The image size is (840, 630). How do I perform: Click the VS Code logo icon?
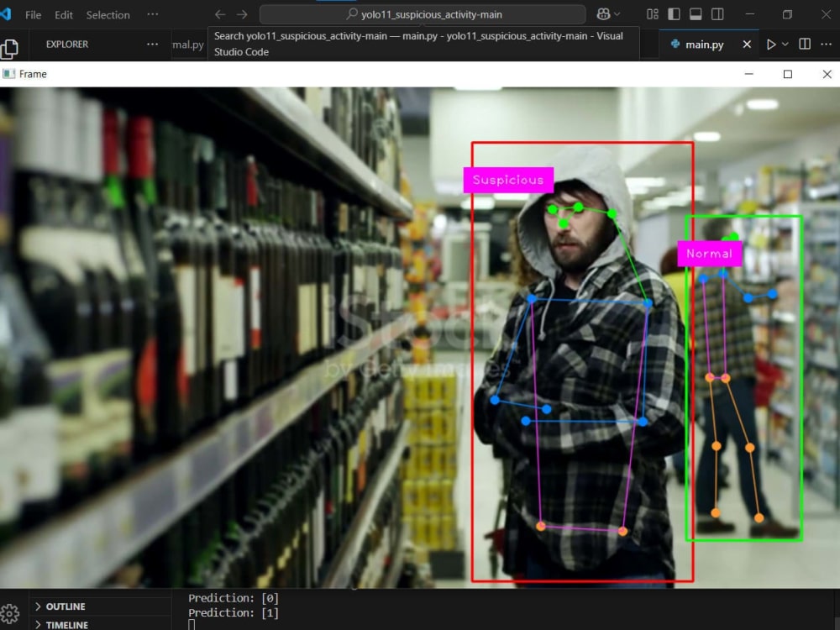click(x=6, y=14)
